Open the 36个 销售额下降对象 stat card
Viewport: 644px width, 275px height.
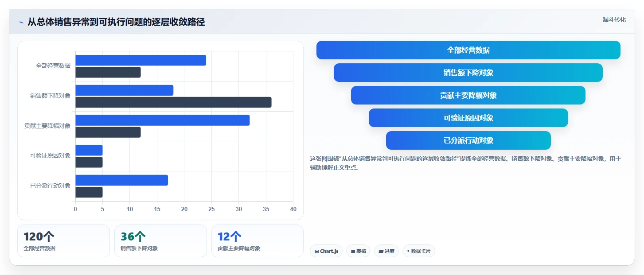point(160,241)
